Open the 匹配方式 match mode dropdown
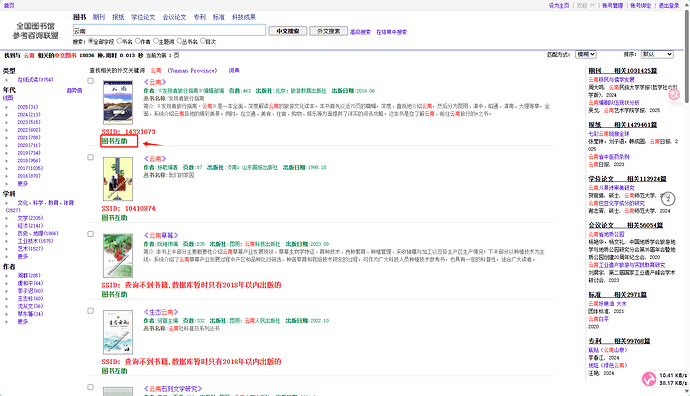The width and height of the screenshot is (690, 396). point(586,54)
